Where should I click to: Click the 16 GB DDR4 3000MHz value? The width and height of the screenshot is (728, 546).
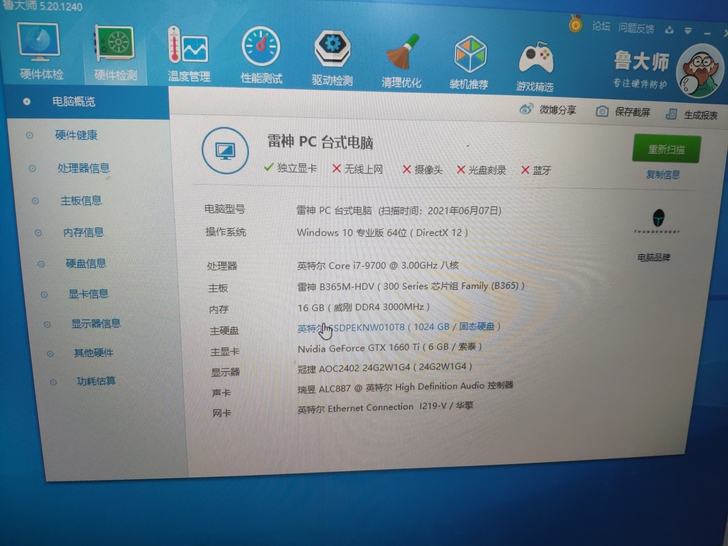click(x=364, y=307)
